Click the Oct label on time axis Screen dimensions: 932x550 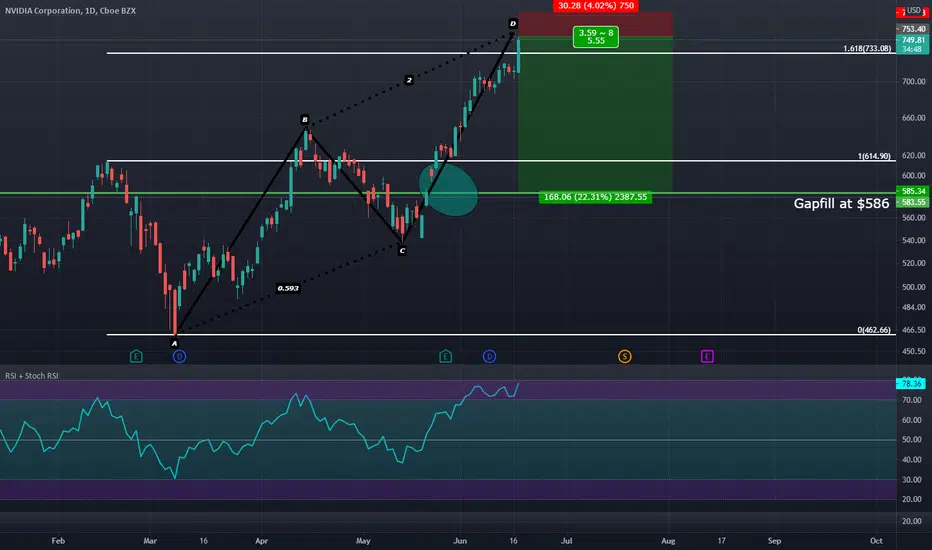coord(876,540)
